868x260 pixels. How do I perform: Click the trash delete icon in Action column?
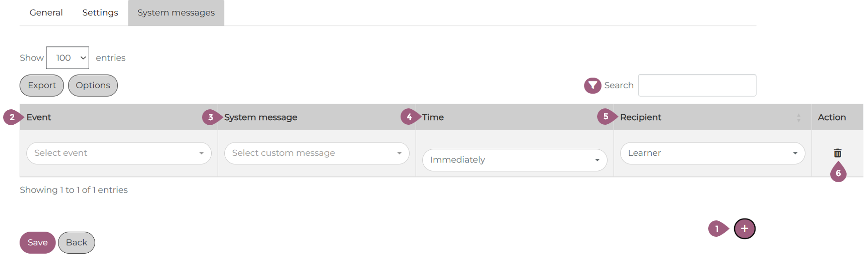pos(837,153)
